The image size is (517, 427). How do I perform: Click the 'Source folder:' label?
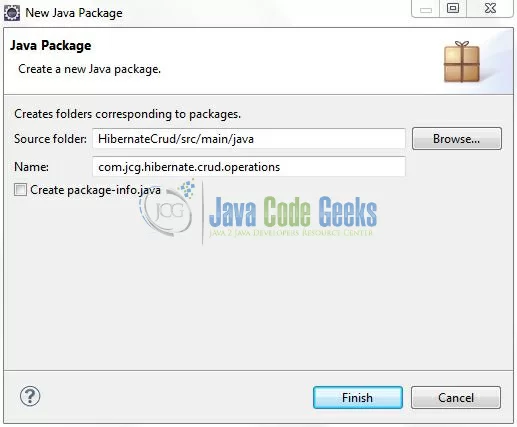click(x=50, y=139)
